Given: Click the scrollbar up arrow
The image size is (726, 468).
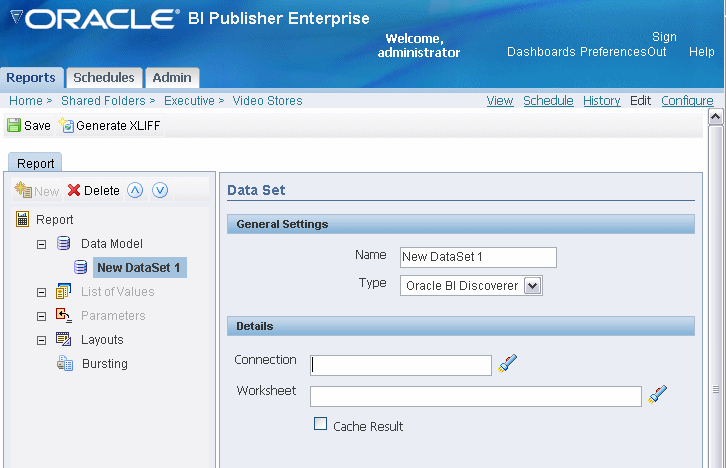Looking at the screenshot, I should tap(715, 117).
